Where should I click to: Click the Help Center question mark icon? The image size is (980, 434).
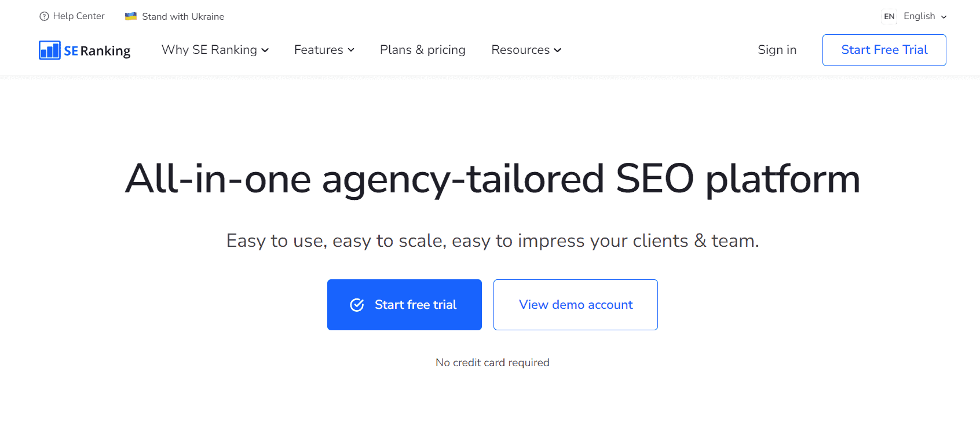[x=44, y=16]
